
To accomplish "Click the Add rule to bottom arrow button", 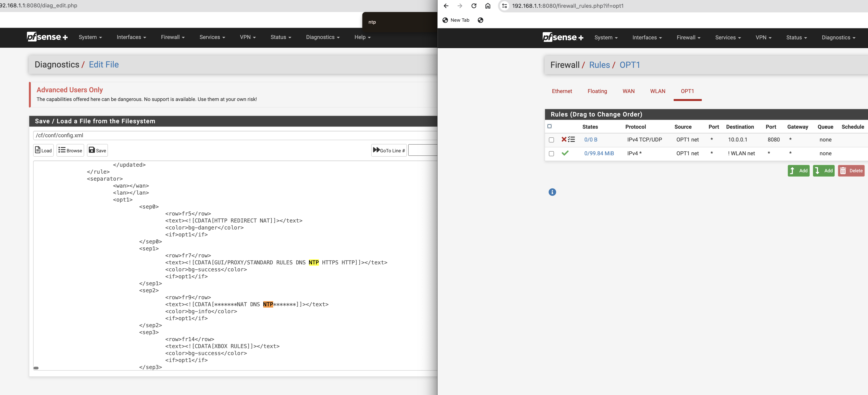I will [x=823, y=171].
